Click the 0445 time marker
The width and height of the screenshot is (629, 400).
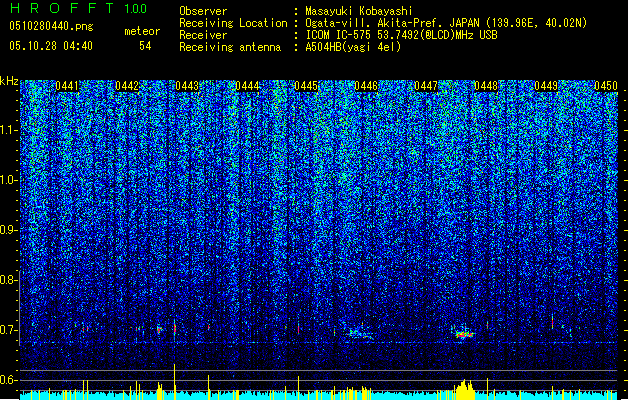(306, 86)
